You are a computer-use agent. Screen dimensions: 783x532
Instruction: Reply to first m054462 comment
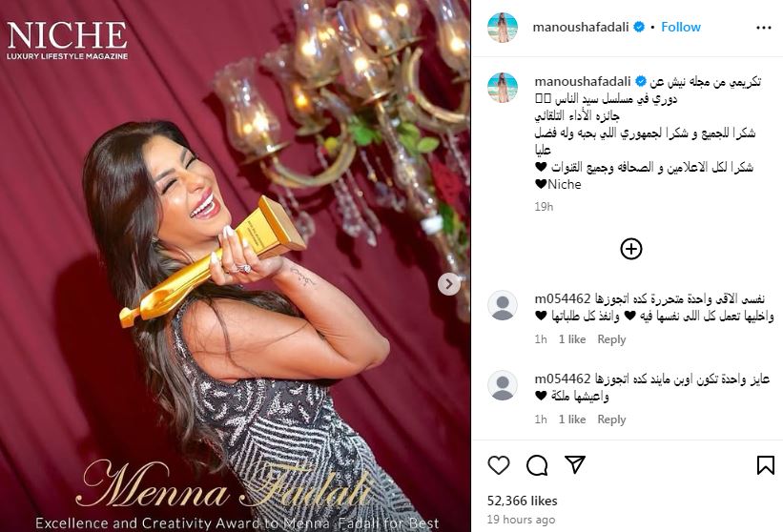point(611,339)
